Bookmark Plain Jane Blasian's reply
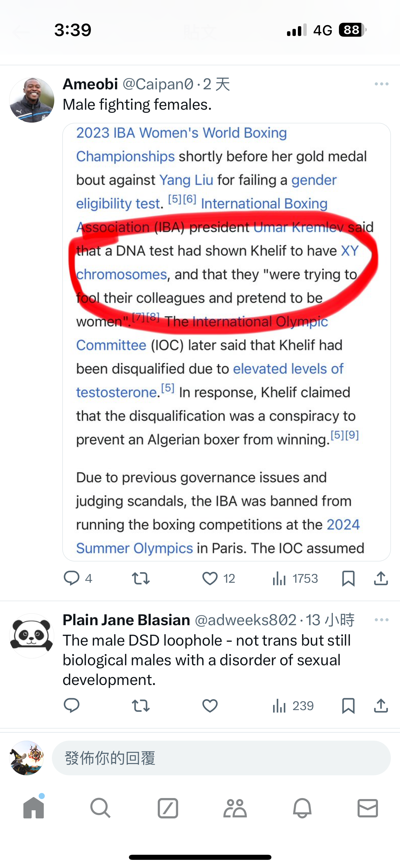Screen dimensions: 400x868 pyautogui.click(x=348, y=706)
